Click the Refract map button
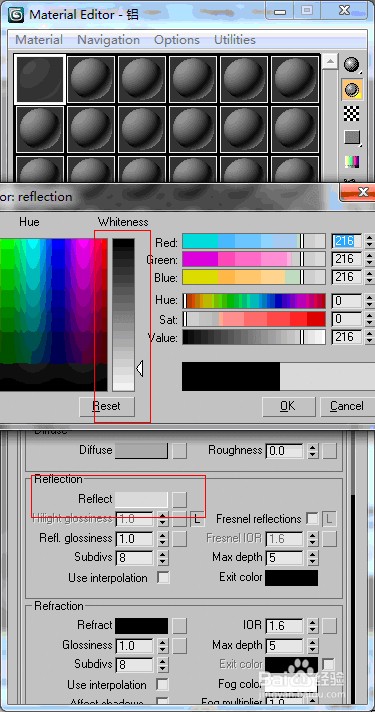 click(180, 626)
